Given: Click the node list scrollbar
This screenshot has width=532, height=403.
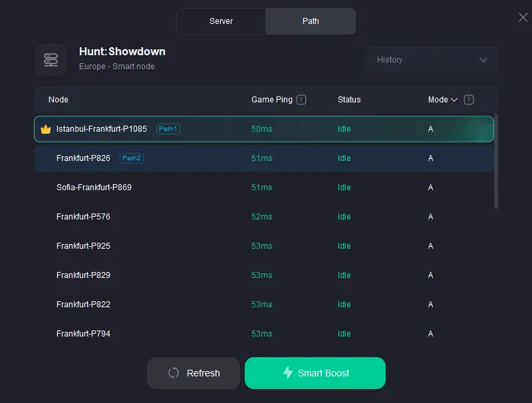Looking at the screenshot, I should [x=496, y=162].
